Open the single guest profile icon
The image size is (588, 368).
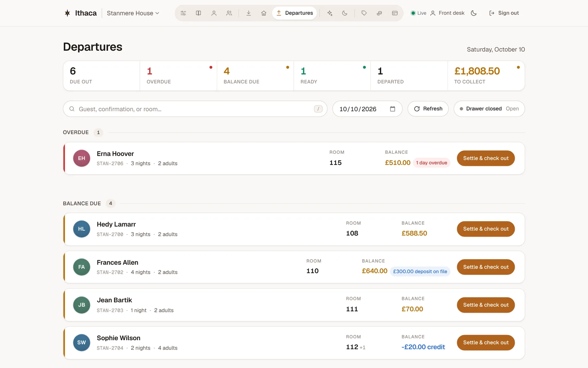point(214,13)
